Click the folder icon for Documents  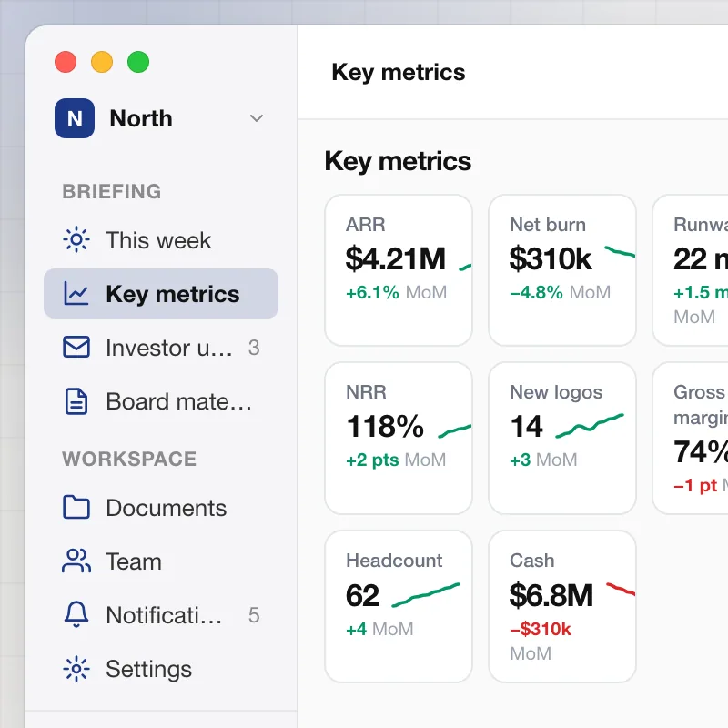point(76,507)
